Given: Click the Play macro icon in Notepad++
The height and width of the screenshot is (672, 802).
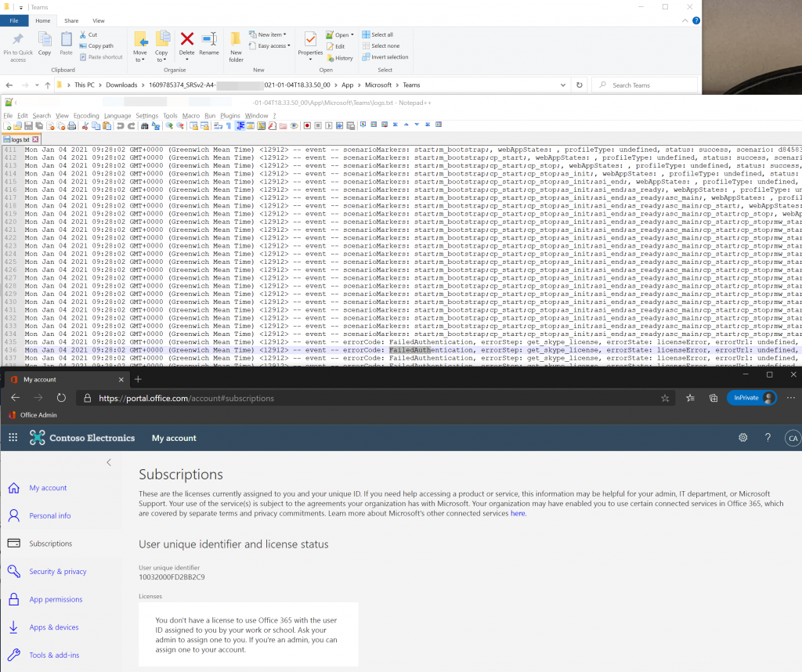Looking at the screenshot, I should (x=330, y=126).
